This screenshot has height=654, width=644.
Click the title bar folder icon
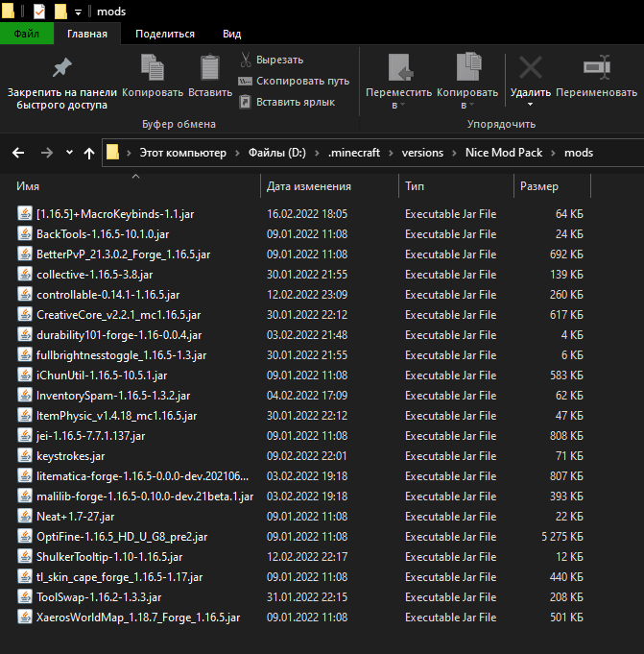click(x=8, y=12)
